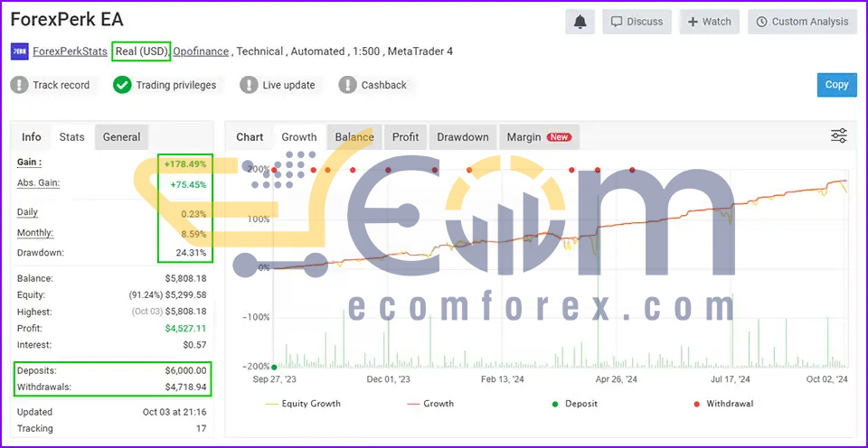The width and height of the screenshot is (868, 448).
Task: Click the Trading privileges check icon
Action: (x=122, y=85)
